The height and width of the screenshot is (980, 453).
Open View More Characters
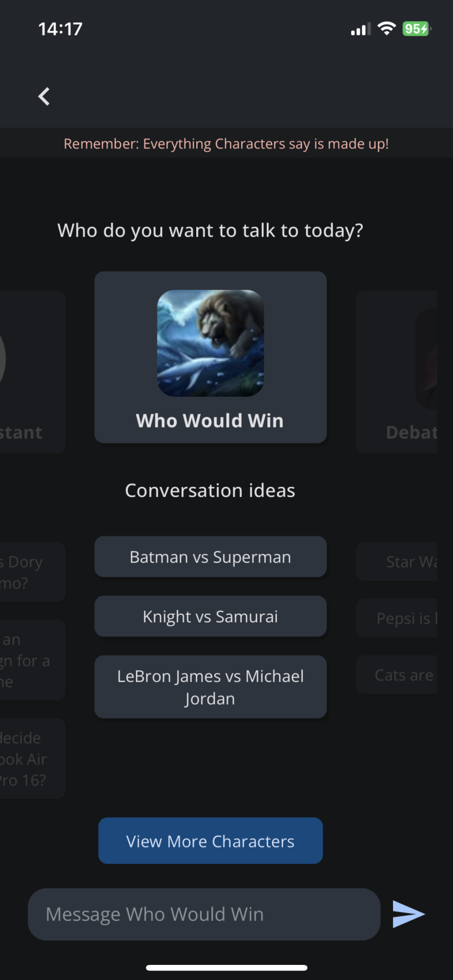point(210,841)
